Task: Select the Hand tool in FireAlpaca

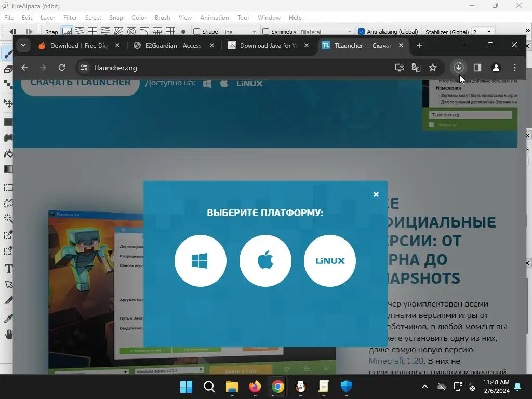Action: [x=8, y=334]
